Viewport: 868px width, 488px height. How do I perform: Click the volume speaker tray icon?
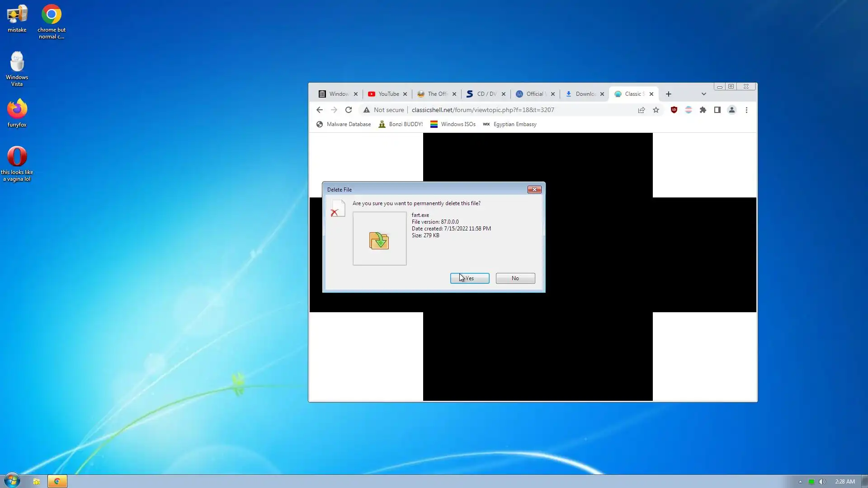click(x=822, y=482)
